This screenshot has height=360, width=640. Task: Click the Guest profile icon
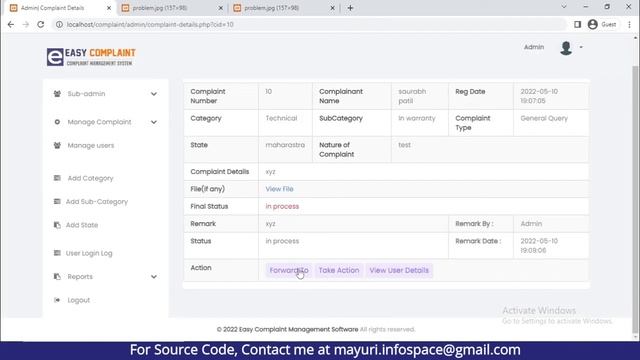point(593,24)
